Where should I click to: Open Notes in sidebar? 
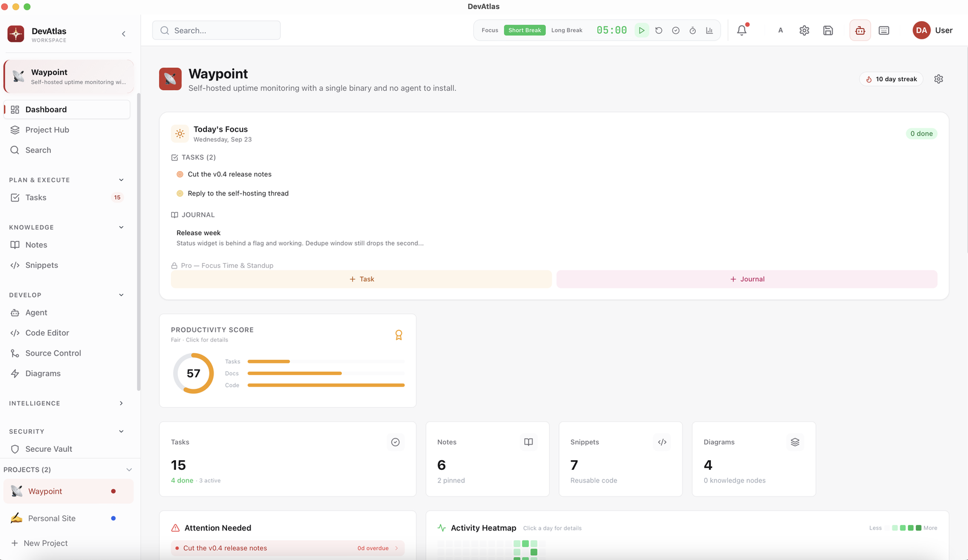[x=67, y=245]
